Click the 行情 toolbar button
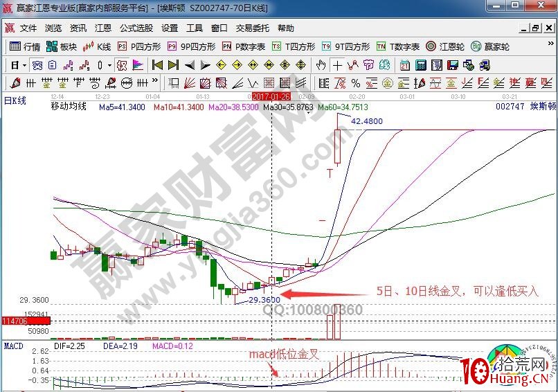The width and height of the screenshot is (558, 392). [25, 46]
